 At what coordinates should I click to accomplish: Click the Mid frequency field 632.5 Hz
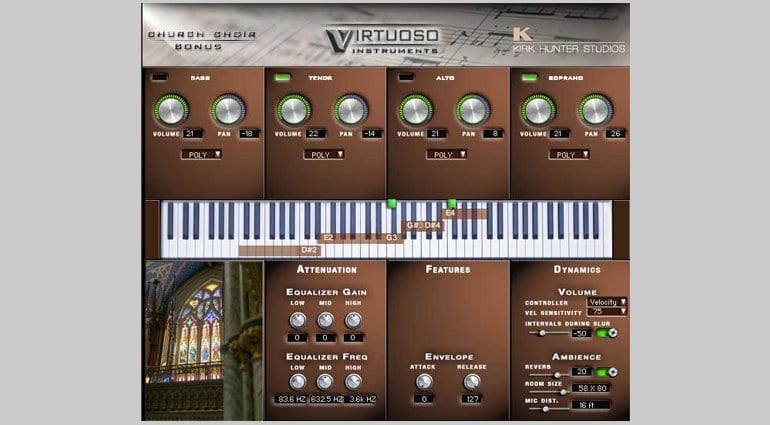point(326,399)
